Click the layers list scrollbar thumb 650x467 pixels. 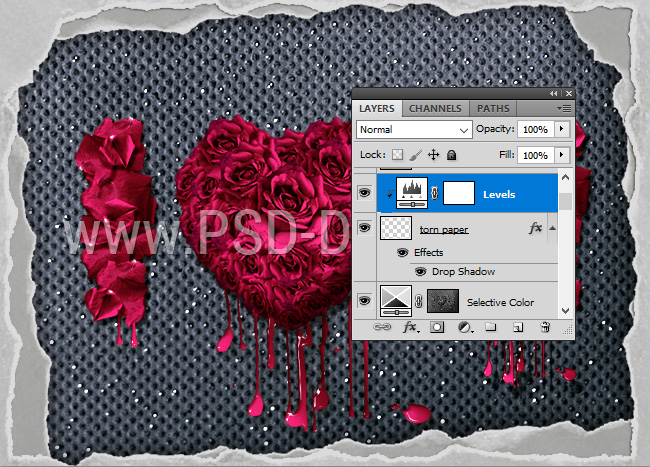point(565,201)
